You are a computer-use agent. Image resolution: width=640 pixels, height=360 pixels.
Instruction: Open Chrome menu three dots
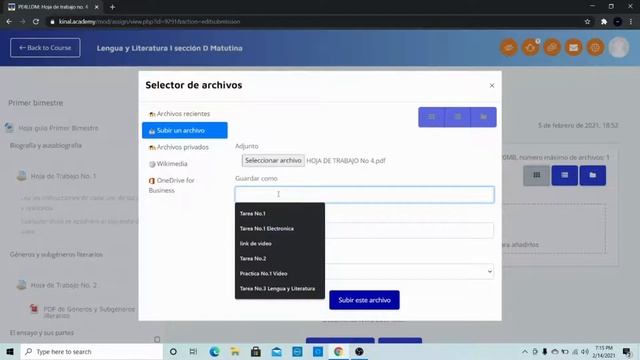631,22
